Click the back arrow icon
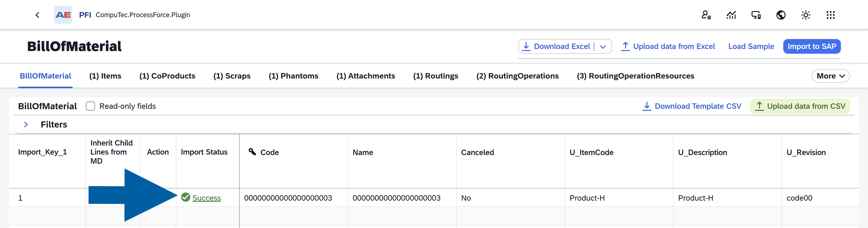The width and height of the screenshot is (868, 228). [x=37, y=15]
